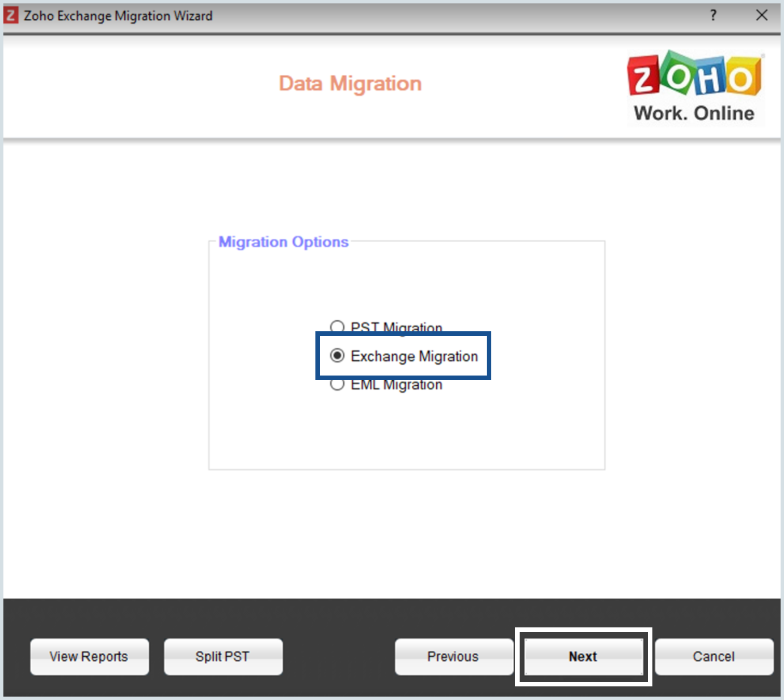This screenshot has height=700, width=784.
Task: Cancel the migration wizard
Action: (714, 656)
